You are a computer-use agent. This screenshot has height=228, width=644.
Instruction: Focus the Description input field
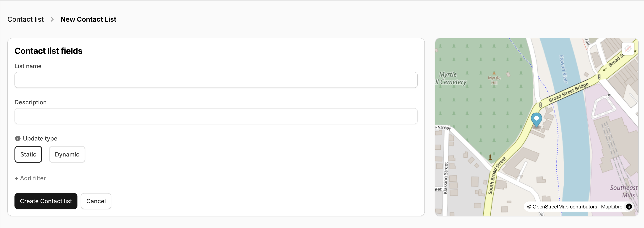[216, 116]
